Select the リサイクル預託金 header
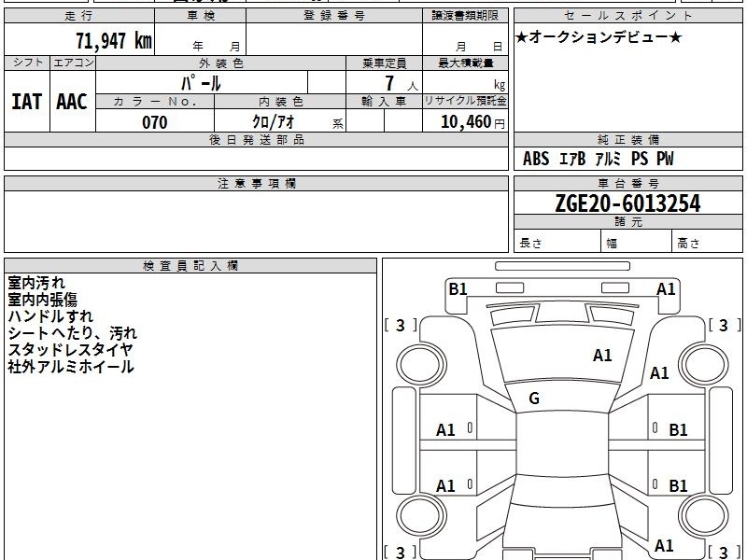747x560 pixels. [465, 101]
